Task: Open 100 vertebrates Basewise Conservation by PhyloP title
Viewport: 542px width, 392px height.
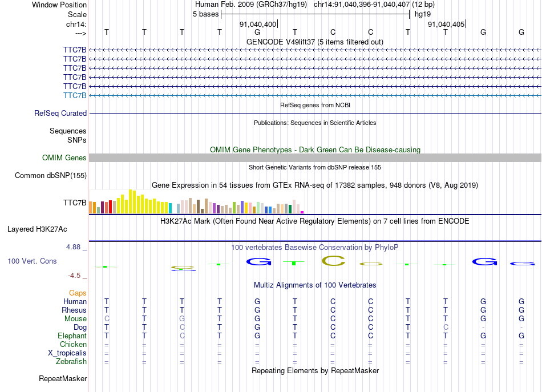Action: [x=315, y=248]
